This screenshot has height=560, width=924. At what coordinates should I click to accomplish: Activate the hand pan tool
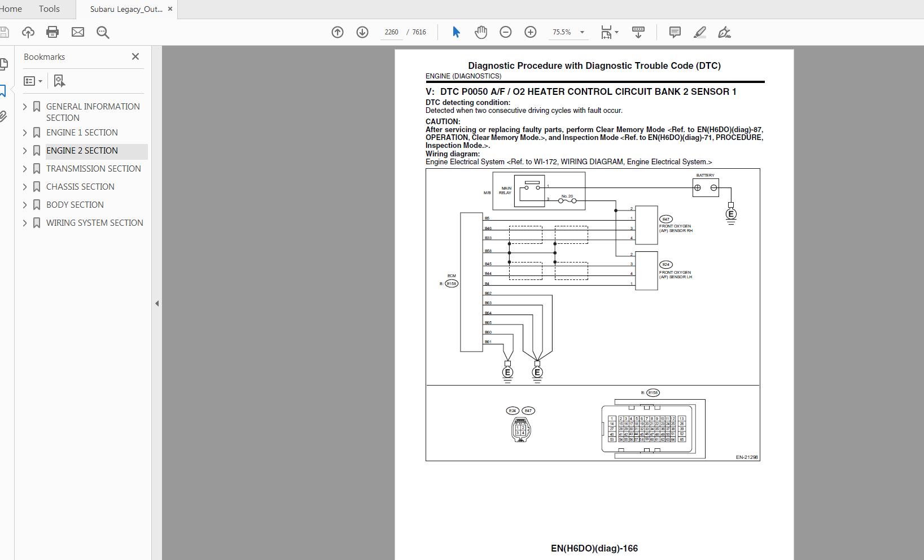(481, 32)
